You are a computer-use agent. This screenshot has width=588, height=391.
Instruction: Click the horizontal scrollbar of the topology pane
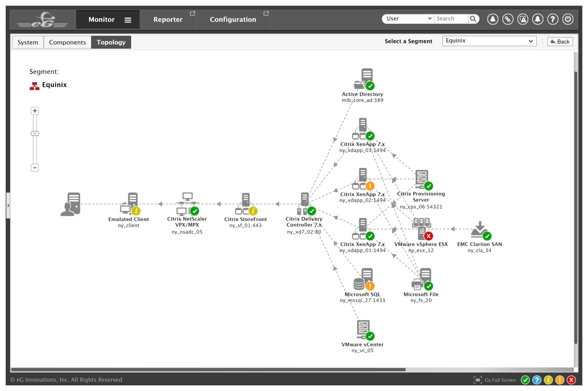(208, 370)
